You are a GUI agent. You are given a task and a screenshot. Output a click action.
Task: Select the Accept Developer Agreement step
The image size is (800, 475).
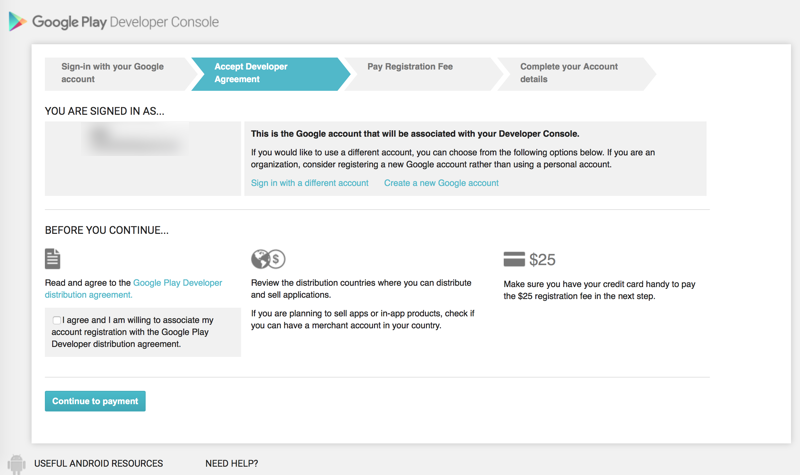[x=262, y=73]
